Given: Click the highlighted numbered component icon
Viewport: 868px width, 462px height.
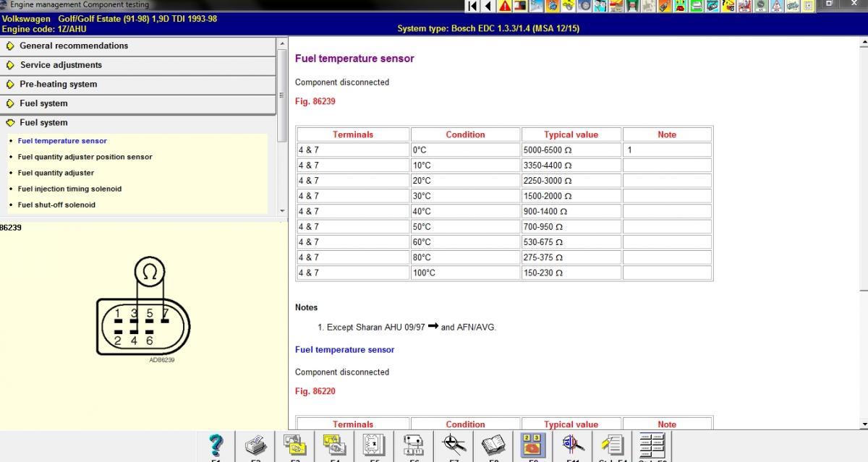Looking at the screenshot, I should [533, 445].
